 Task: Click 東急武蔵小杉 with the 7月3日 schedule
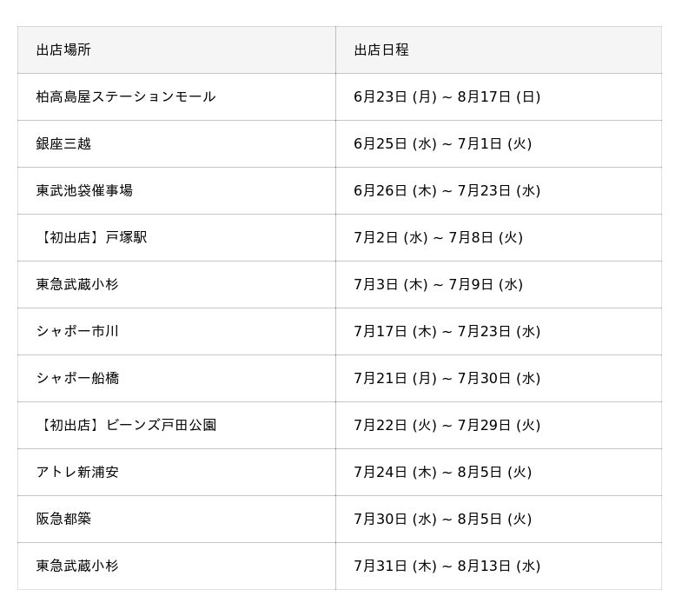click(x=77, y=285)
